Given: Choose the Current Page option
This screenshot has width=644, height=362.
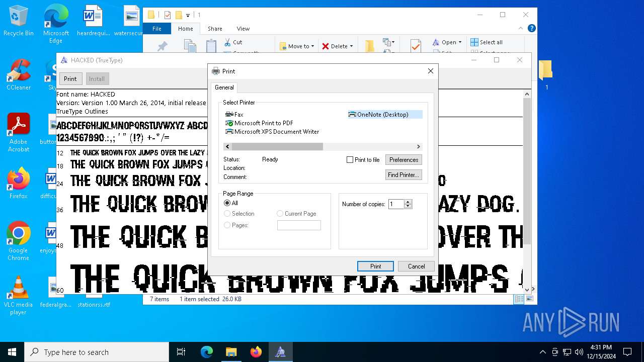Looking at the screenshot, I should [280, 214].
